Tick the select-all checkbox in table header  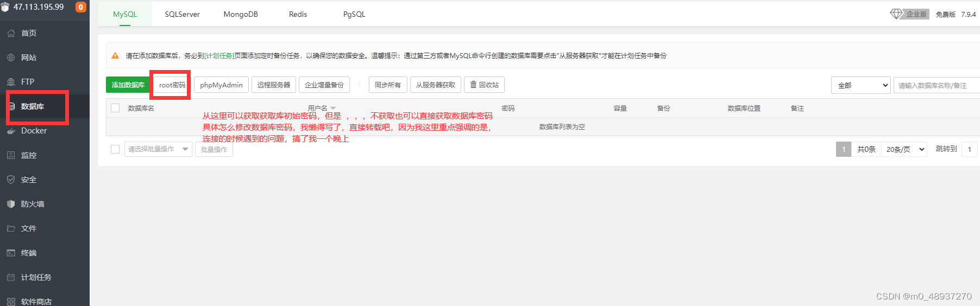coord(115,108)
